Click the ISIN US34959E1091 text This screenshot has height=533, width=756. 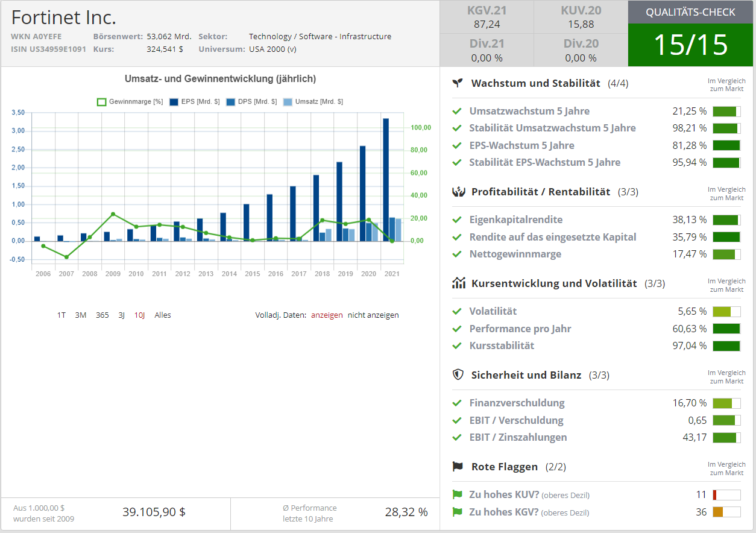pos(48,49)
